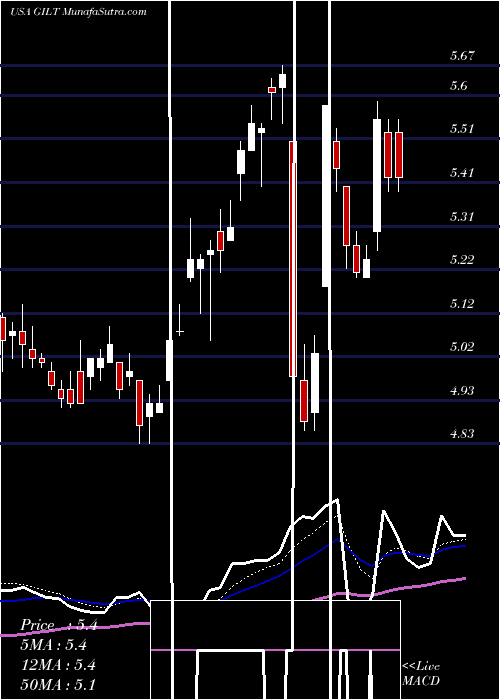Select the 4.83 price axis label
The image size is (500, 700).
point(462,434)
